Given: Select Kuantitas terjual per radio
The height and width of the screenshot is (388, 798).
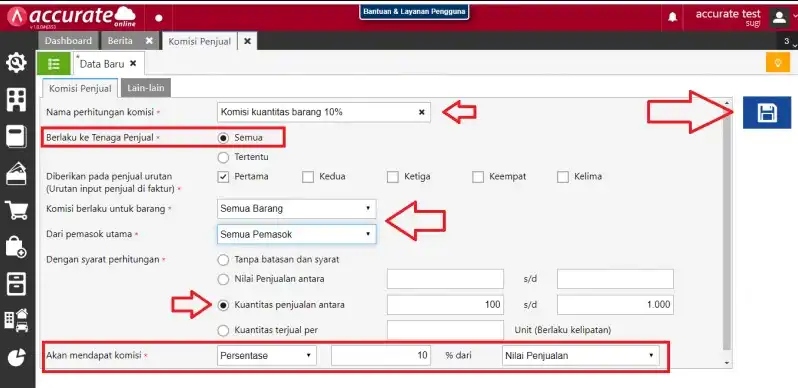Looking at the screenshot, I should (223, 330).
